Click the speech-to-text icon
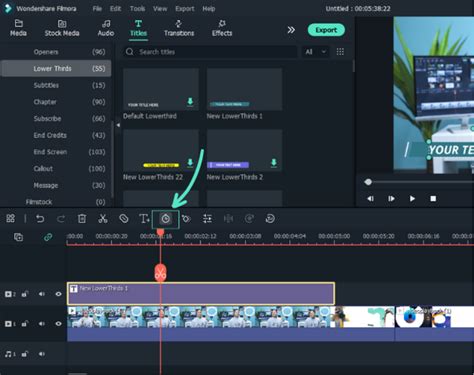474x375 pixels. click(x=270, y=219)
